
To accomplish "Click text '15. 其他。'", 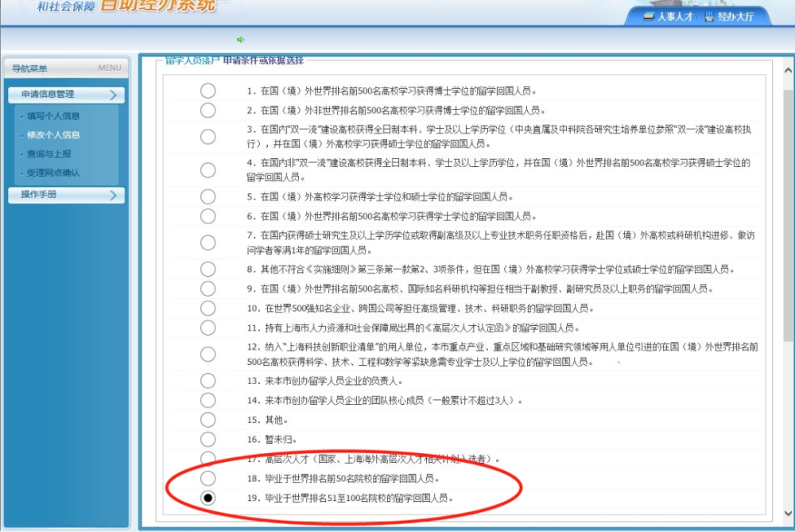I will [x=268, y=420].
